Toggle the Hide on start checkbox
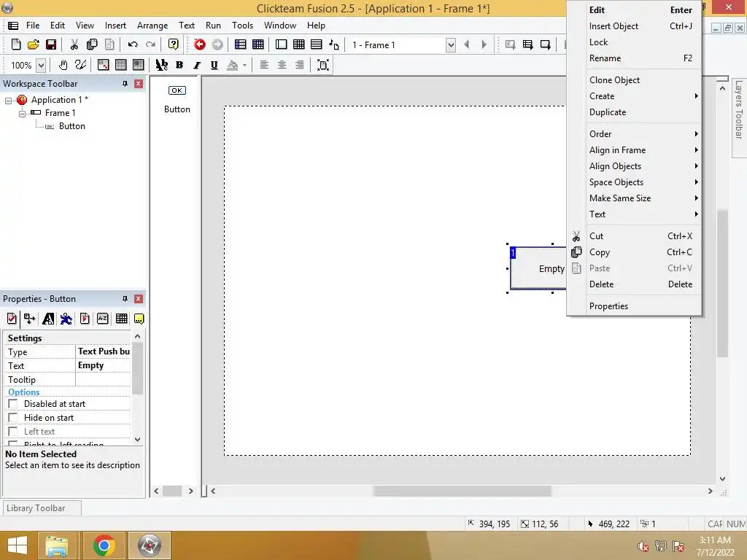 point(13,418)
